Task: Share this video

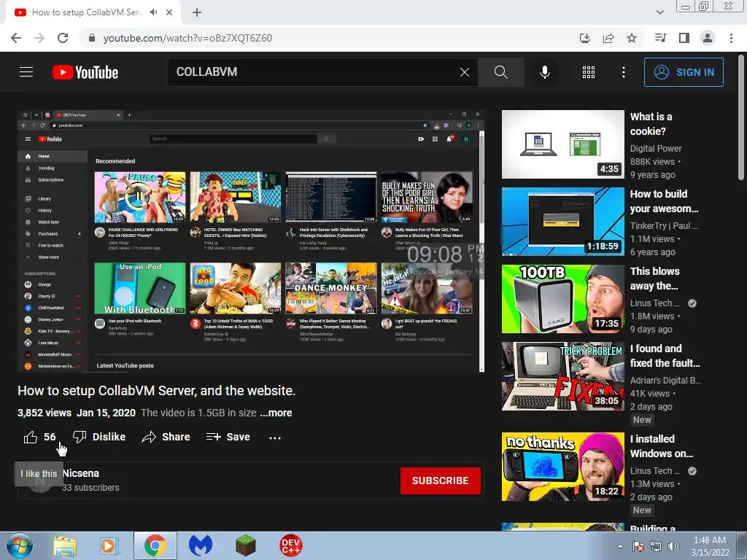Action: [x=166, y=437]
